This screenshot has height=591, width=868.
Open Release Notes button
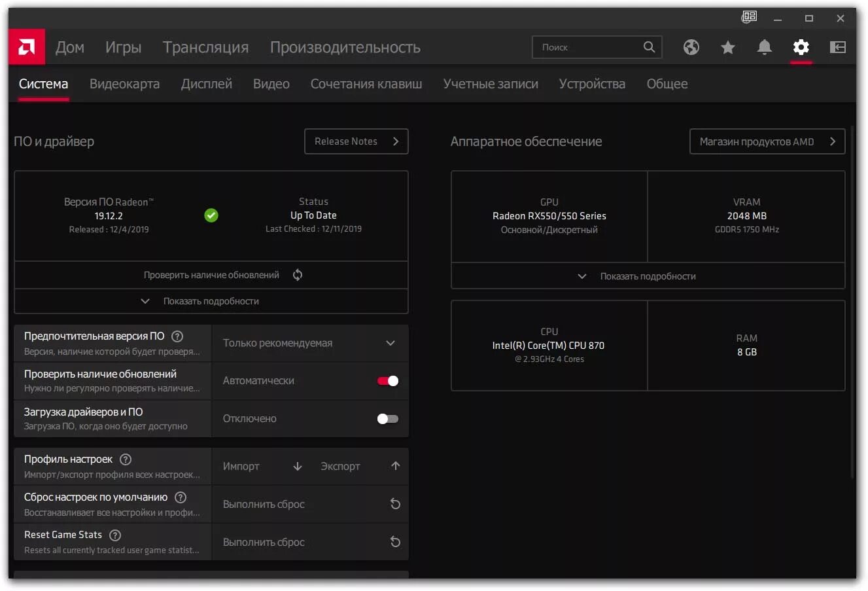356,141
